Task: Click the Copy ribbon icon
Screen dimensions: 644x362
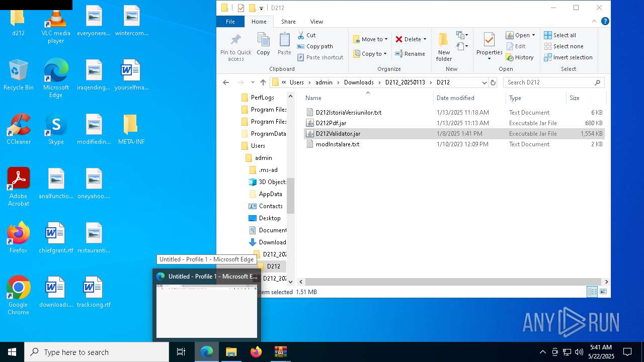Action: point(263,44)
